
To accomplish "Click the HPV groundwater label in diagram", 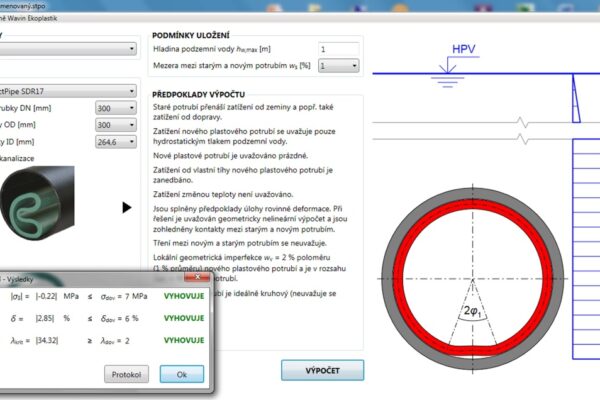I will [463, 49].
